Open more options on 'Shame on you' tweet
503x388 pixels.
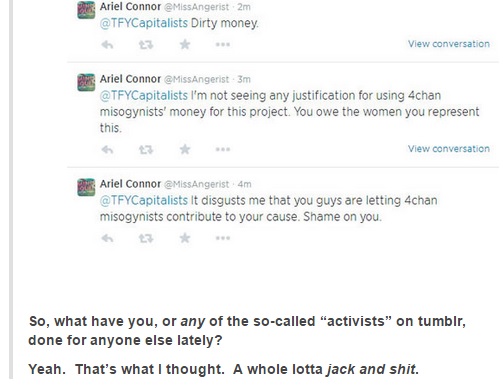[223, 238]
